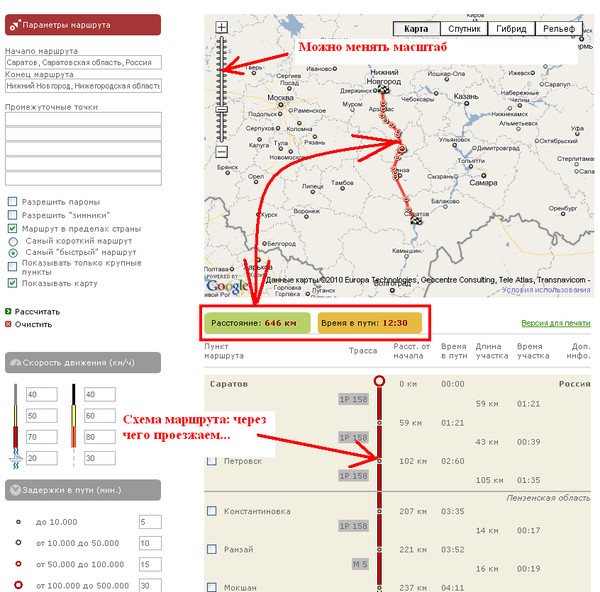Switch map to Рельеф view
This screenshot has height=592, width=600.
(x=559, y=29)
